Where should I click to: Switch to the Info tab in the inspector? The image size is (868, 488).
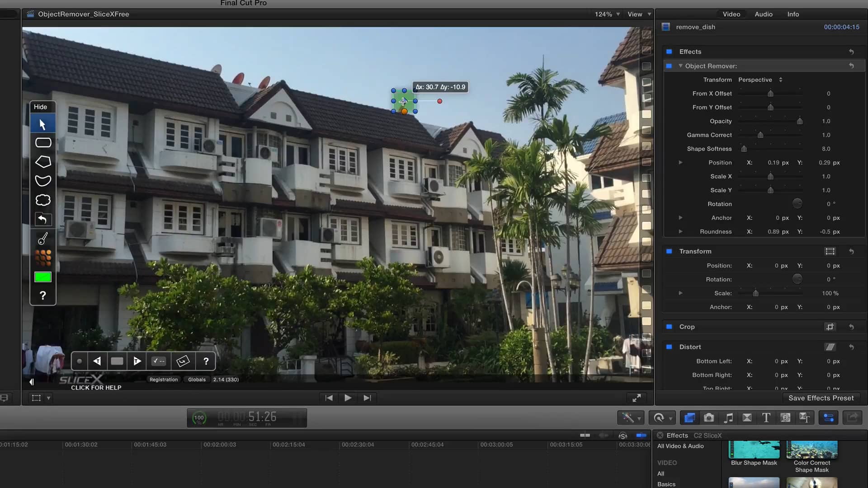793,14
